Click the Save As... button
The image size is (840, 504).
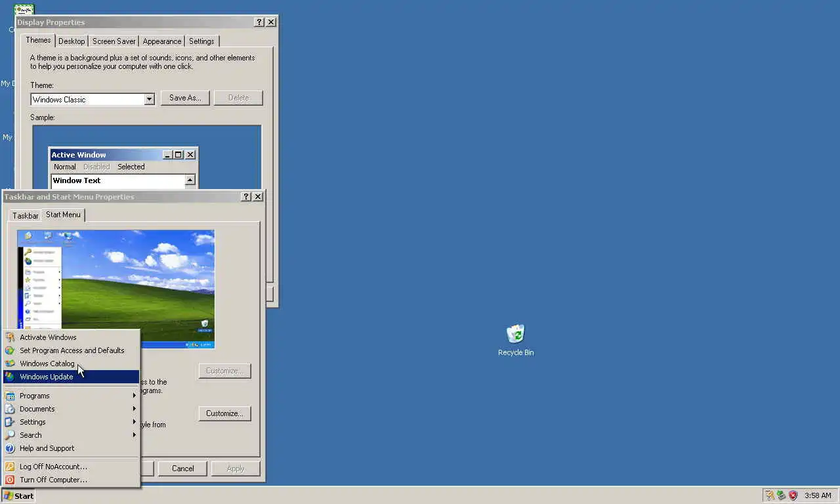click(185, 98)
